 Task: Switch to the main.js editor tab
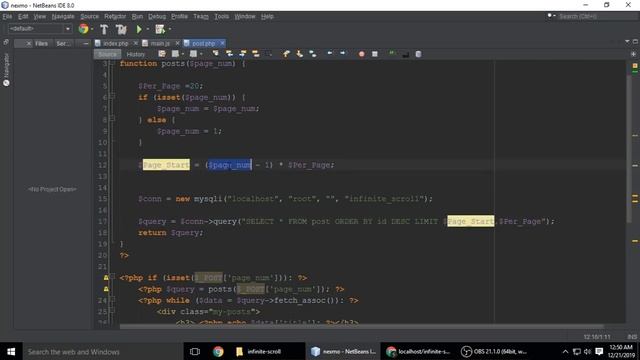point(160,43)
